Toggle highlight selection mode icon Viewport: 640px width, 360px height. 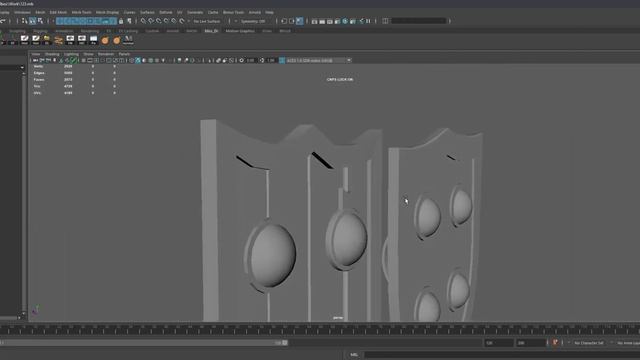pyautogui.click(x=129, y=21)
